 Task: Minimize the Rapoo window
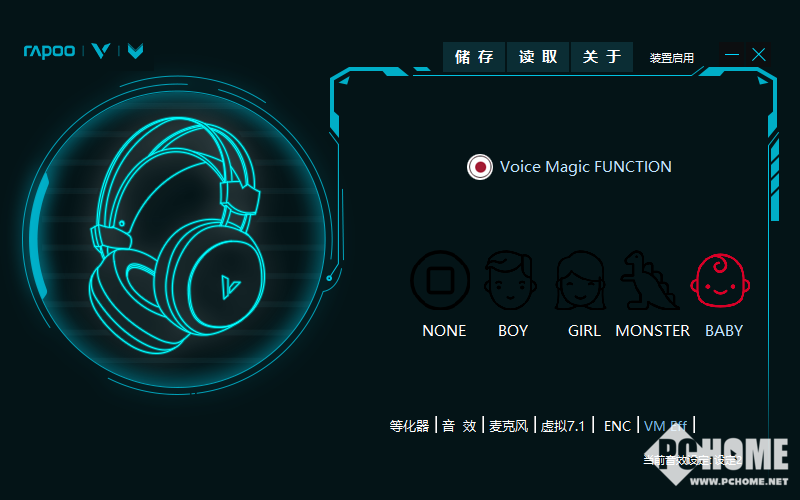(x=732, y=55)
